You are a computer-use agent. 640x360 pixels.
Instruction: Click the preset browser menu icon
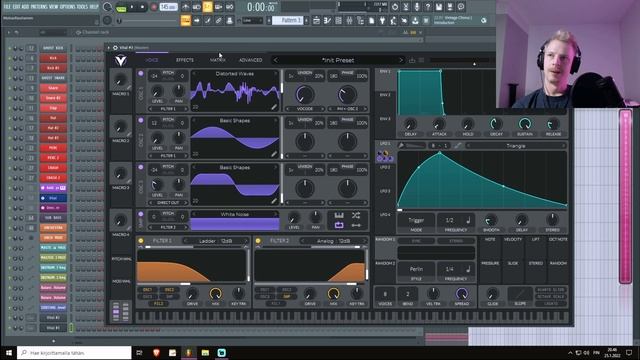click(422, 60)
